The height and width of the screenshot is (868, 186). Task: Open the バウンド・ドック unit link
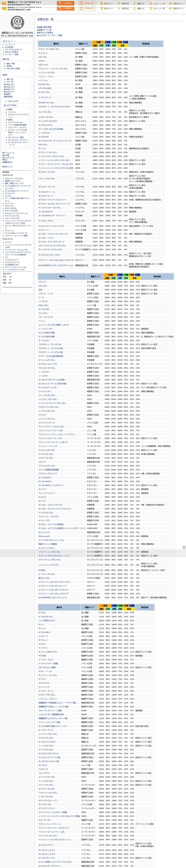[x=46, y=294]
